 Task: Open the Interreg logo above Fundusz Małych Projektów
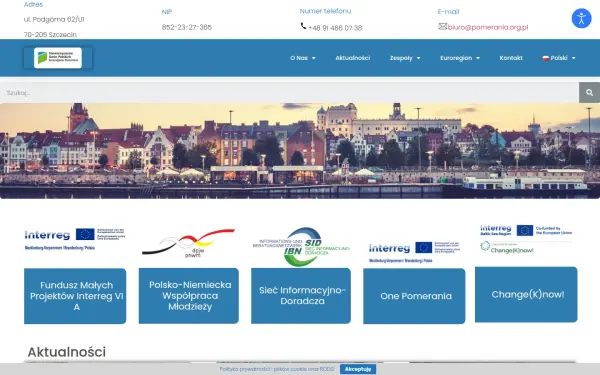[x=75, y=239]
